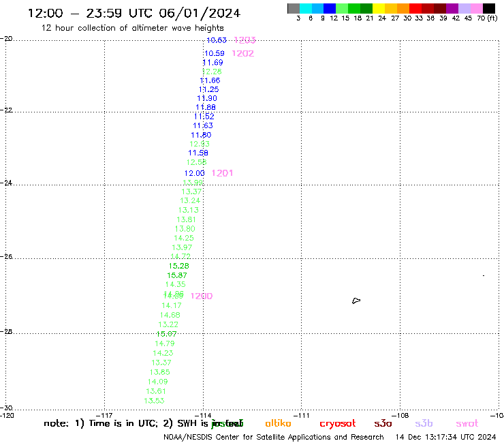Click the longitude axis label '-108'
Screen dimensions: 504x443
point(400,415)
